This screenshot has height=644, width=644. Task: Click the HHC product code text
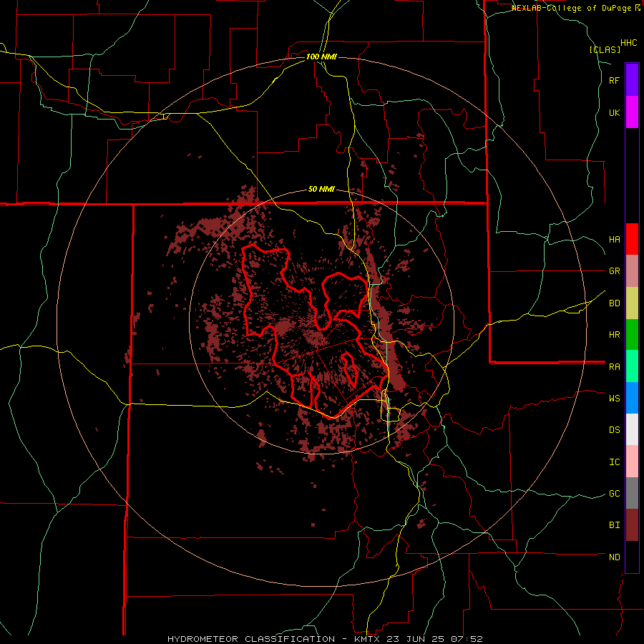click(x=628, y=43)
